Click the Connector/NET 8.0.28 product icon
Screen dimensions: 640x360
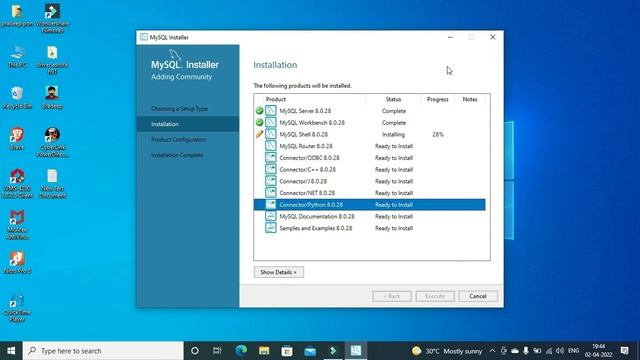pyautogui.click(x=271, y=193)
